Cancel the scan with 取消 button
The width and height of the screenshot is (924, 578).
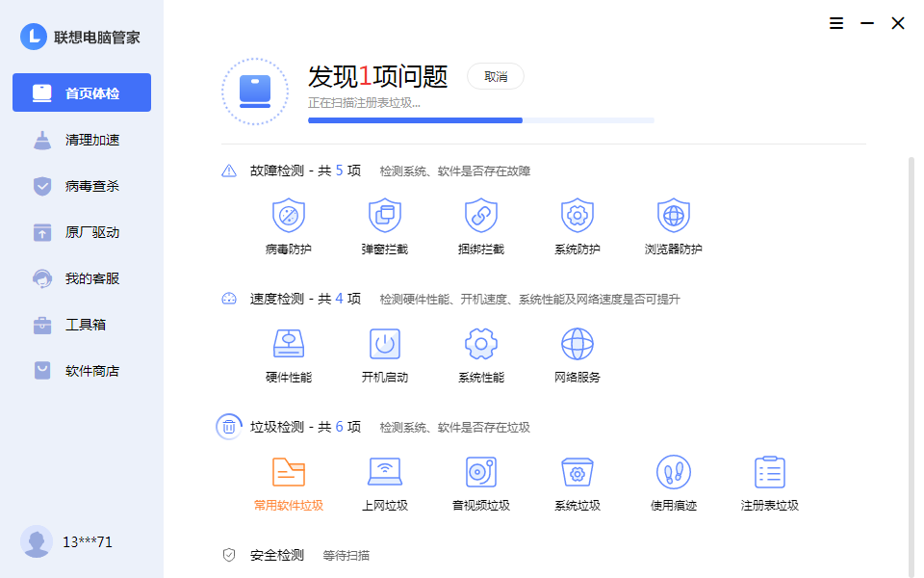click(496, 77)
